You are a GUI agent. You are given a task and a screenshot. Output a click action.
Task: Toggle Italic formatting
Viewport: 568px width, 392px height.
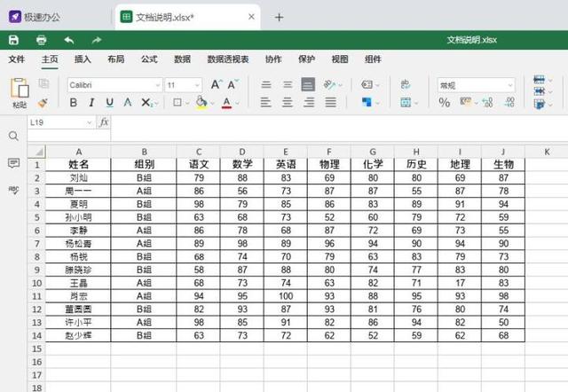pyautogui.click(x=91, y=103)
